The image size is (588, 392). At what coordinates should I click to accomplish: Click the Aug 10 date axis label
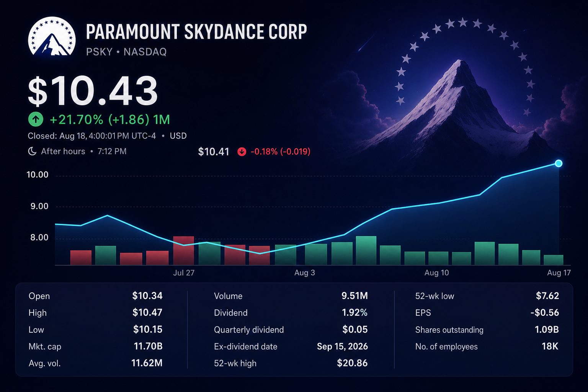(x=437, y=273)
